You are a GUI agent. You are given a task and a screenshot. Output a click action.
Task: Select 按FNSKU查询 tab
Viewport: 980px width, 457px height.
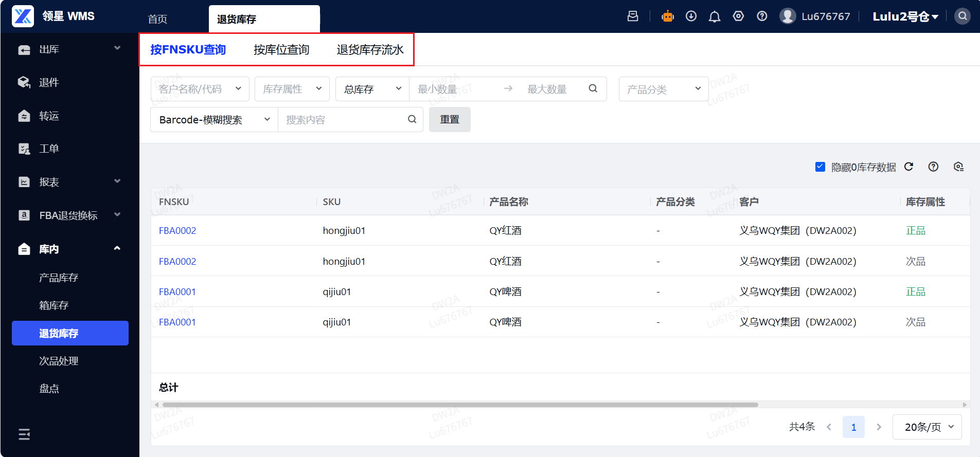click(x=188, y=49)
